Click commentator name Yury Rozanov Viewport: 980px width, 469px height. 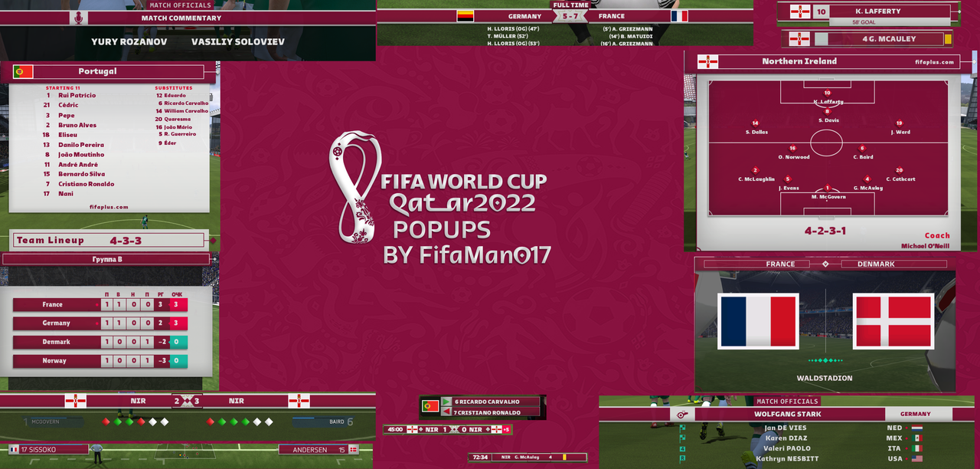[129, 42]
